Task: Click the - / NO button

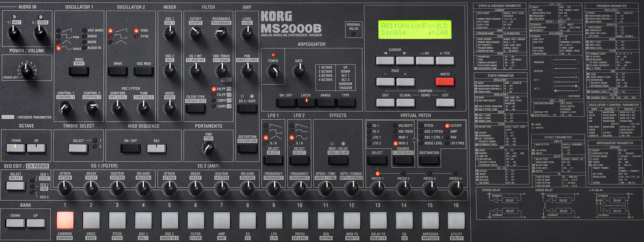Action: point(425,61)
